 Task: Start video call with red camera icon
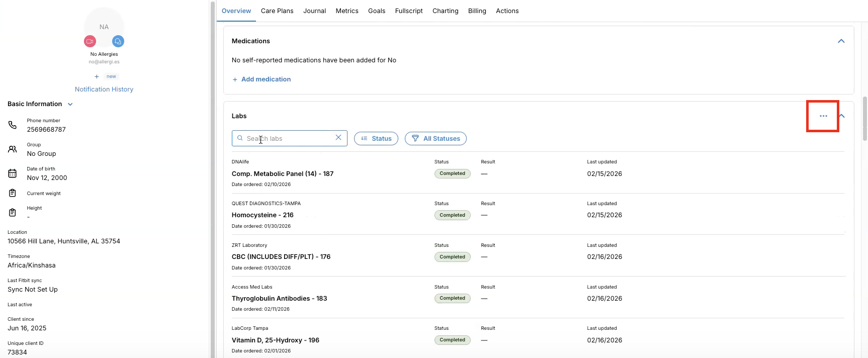(90, 41)
